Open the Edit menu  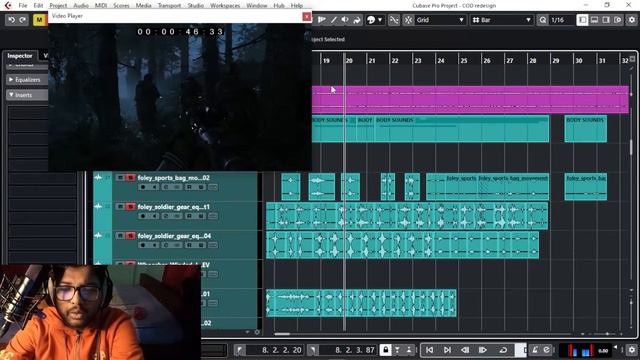[x=38, y=6]
